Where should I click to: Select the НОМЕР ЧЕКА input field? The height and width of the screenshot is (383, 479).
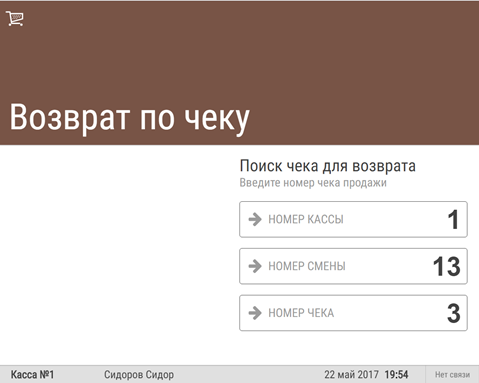pos(353,313)
